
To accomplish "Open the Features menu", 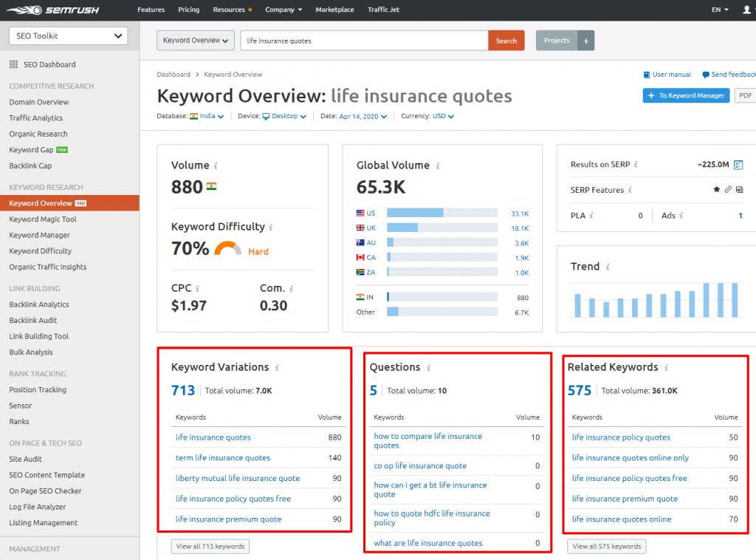I will [x=151, y=10].
